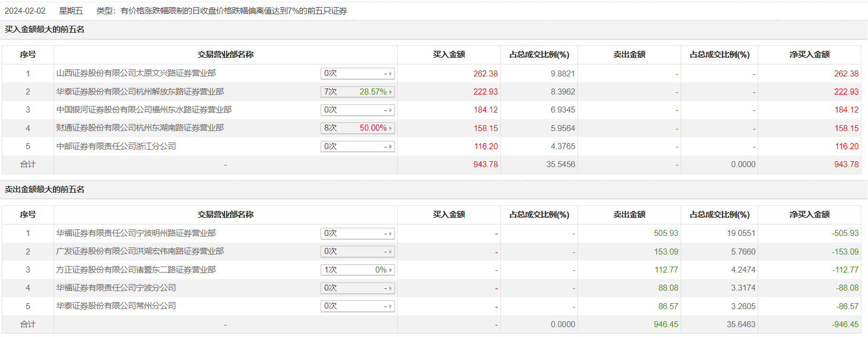Expand the 0次 box for 中国银河证券福州东水路
Viewport: 868px width, 337px height.
[357, 110]
